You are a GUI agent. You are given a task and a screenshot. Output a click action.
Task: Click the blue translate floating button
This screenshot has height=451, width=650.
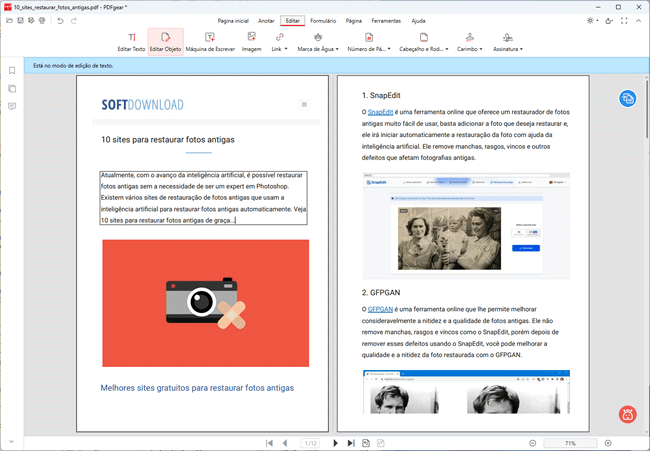(628, 99)
